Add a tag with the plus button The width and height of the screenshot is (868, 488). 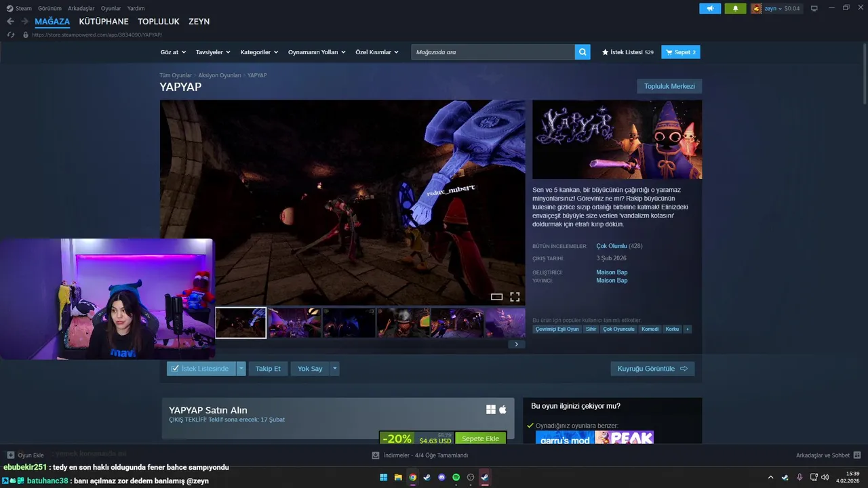click(688, 329)
